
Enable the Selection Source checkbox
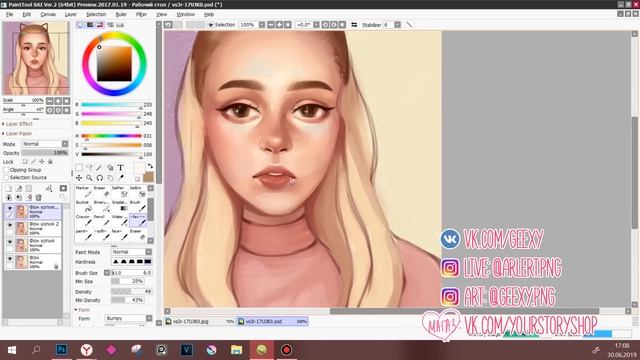6,178
